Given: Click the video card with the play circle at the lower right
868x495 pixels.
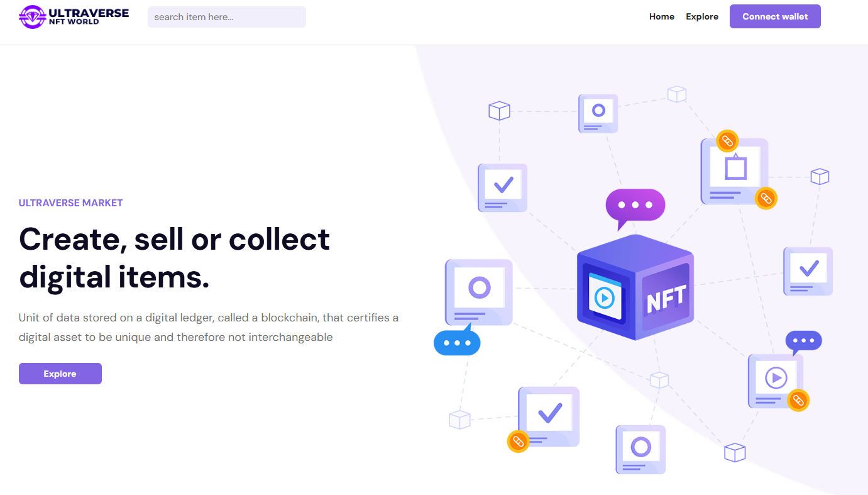Looking at the screenshot, I should click(776, 381).
